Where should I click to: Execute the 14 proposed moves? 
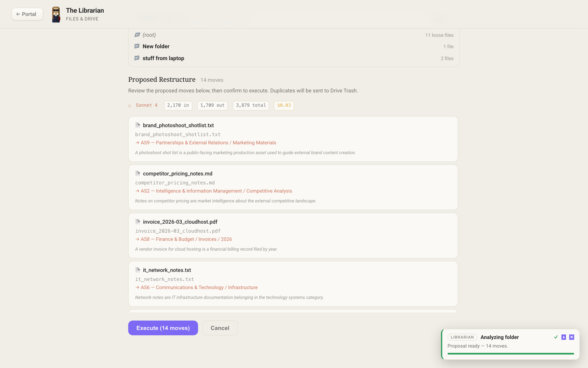(163, 328)
